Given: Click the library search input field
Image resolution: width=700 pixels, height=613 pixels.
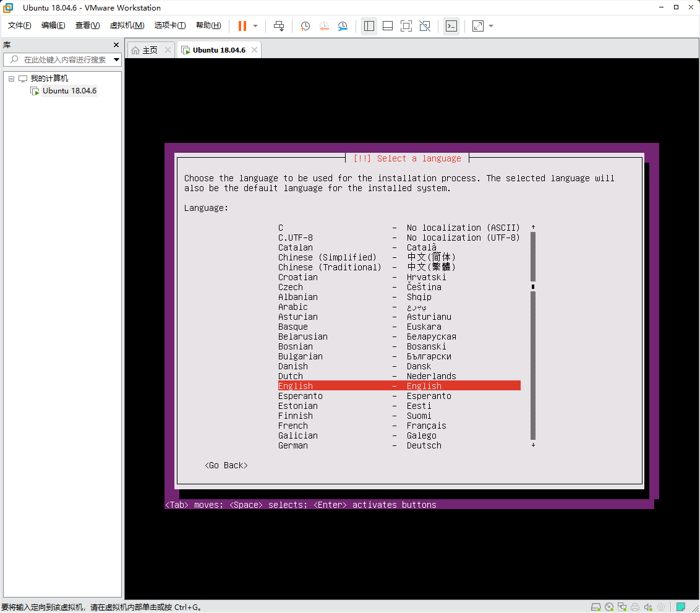Looking at the screenshot, I should pyautogui.click(x=58, y=59).
